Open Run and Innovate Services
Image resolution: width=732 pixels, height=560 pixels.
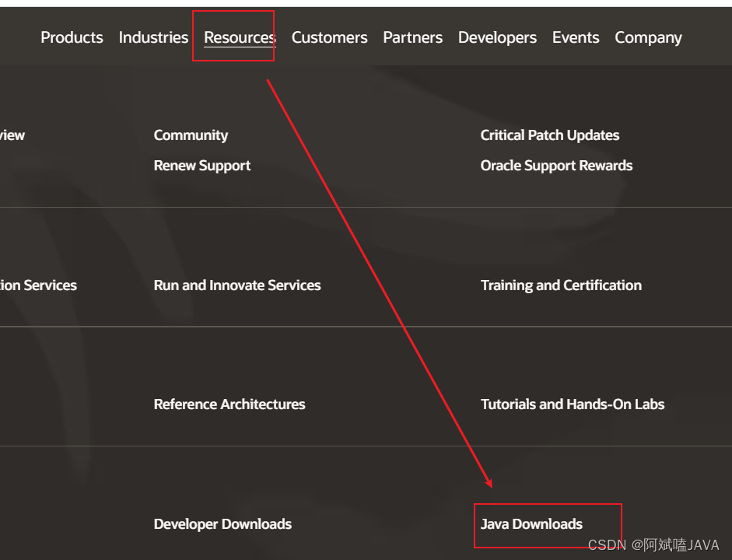237,285
